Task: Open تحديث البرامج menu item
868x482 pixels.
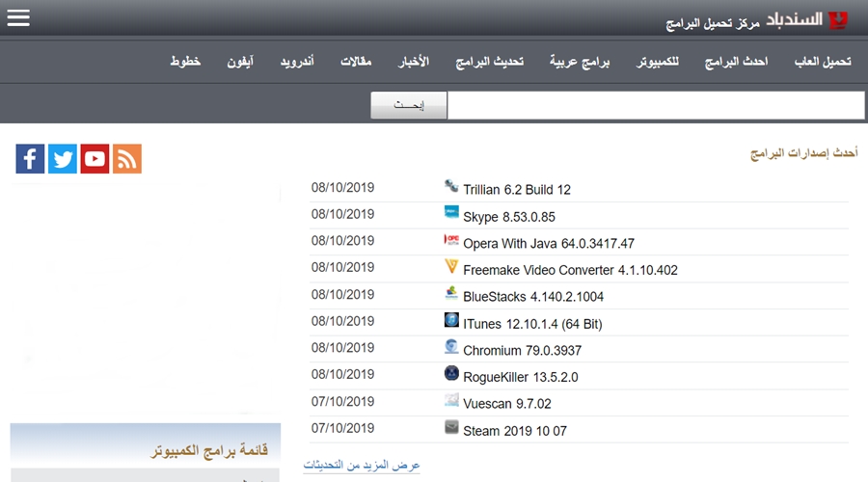Action: (x=489, y=62)
